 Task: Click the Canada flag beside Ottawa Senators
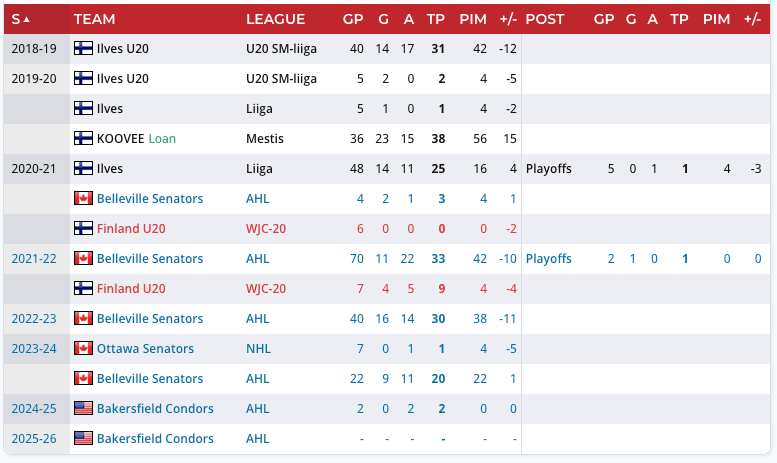(83, 348)
